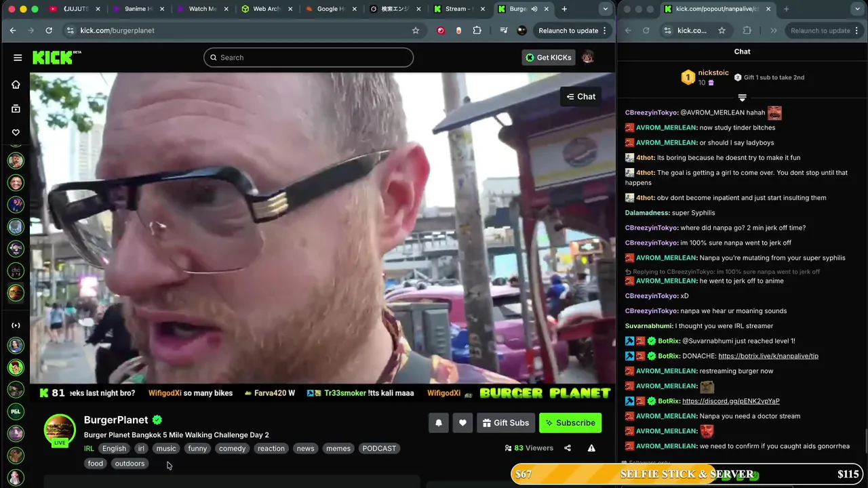Image resolution: width=868 pixels, height=488 pixels.
Task: Click the PGL channel in sidebar
Action: click(16, 411)
